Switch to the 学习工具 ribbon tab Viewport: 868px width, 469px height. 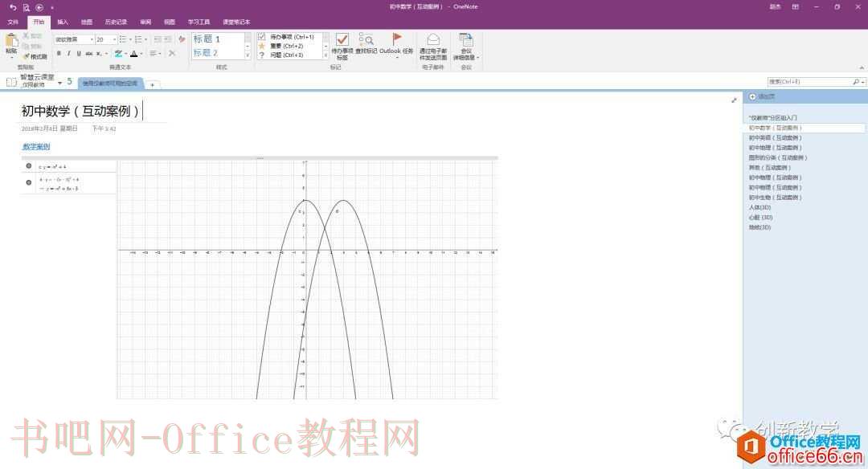199,22
